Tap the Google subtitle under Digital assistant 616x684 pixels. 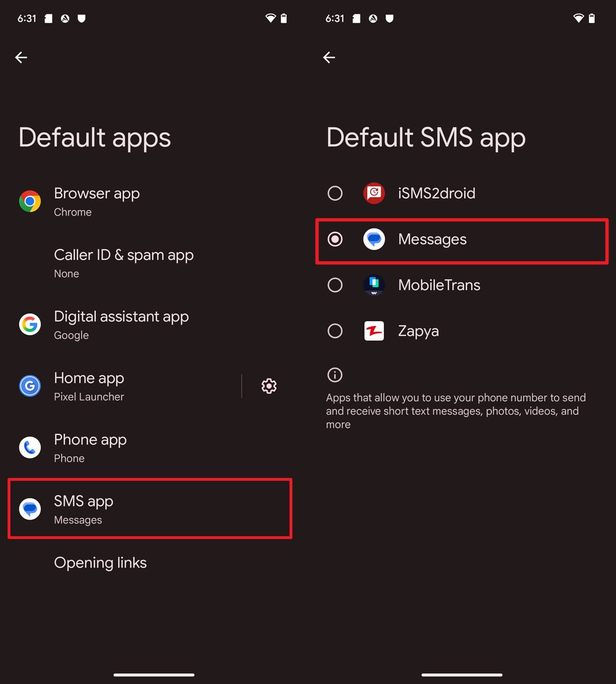tap(71, 335)
